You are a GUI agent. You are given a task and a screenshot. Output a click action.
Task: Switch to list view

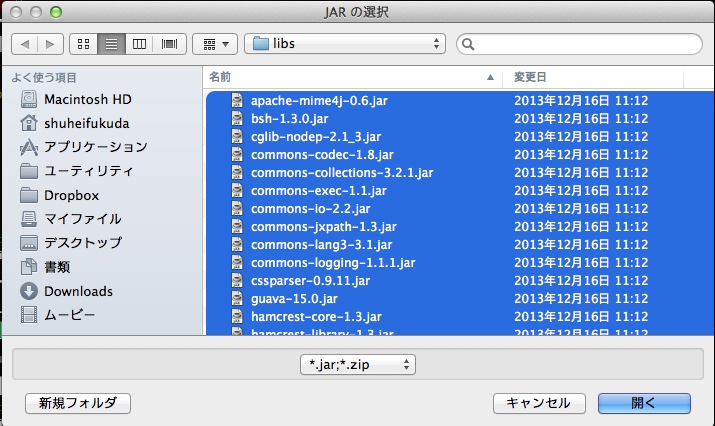111,44
